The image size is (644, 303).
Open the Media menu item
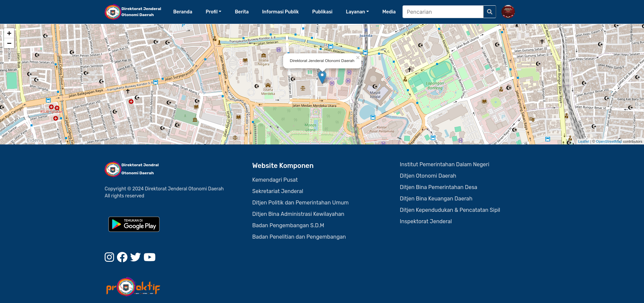point(389,12)
